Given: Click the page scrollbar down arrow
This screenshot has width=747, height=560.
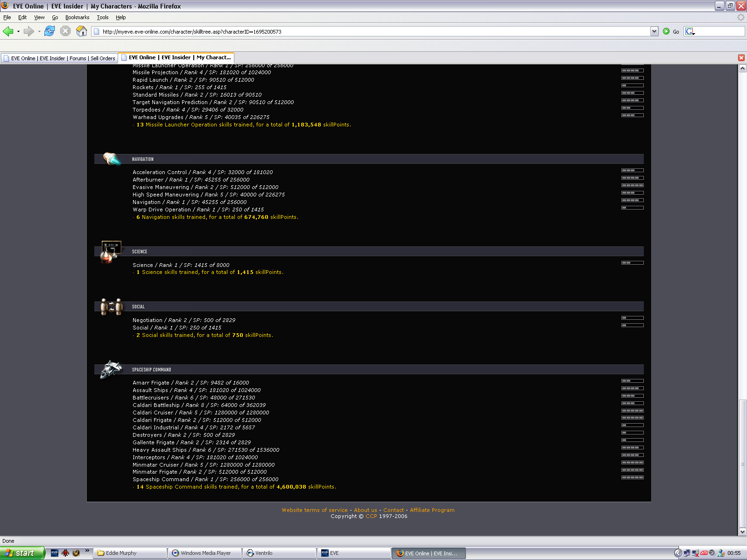Looking at the screenshot, I should pos(742,532).
